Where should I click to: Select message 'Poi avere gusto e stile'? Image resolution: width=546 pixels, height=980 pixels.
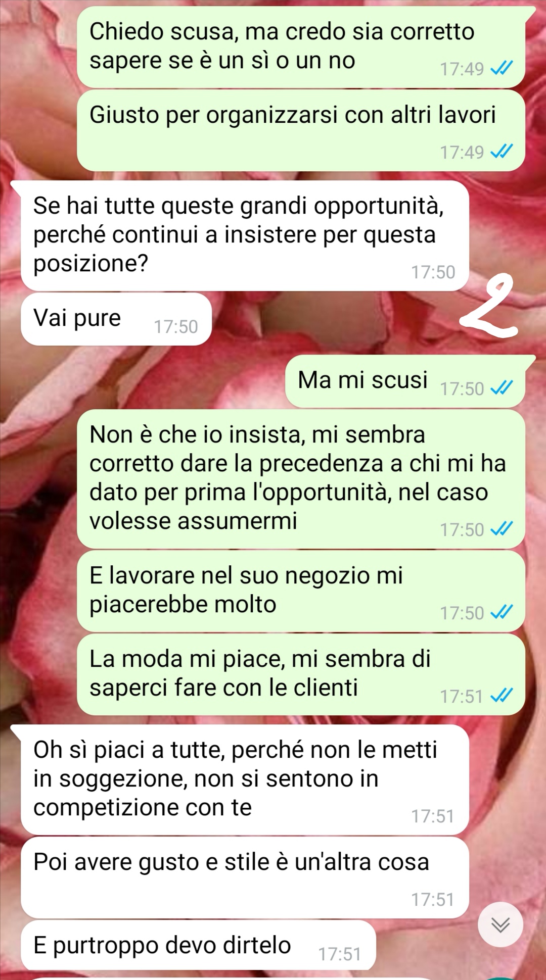coord(245,878)
